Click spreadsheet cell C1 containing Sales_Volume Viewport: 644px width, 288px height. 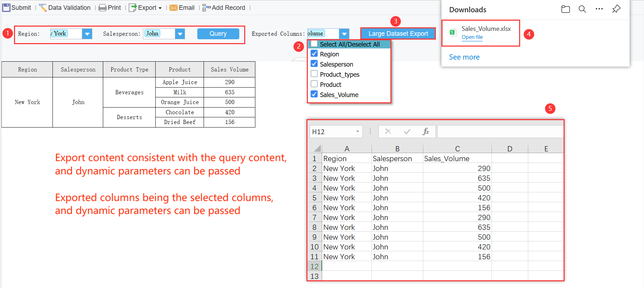(457, 158)
